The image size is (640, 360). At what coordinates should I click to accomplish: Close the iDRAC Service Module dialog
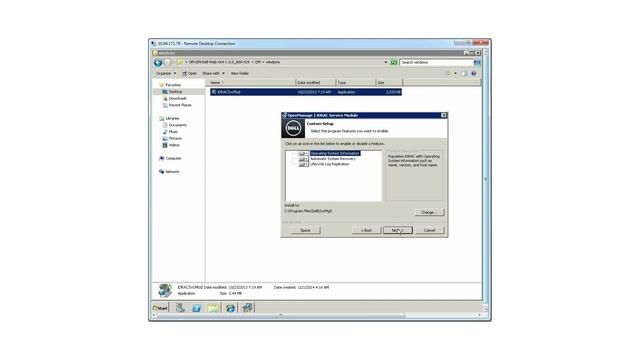444,116
